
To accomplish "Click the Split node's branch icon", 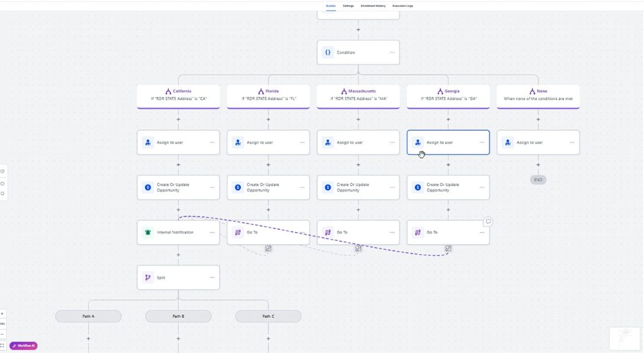I will pyautogui.click(x=148, y=277).
